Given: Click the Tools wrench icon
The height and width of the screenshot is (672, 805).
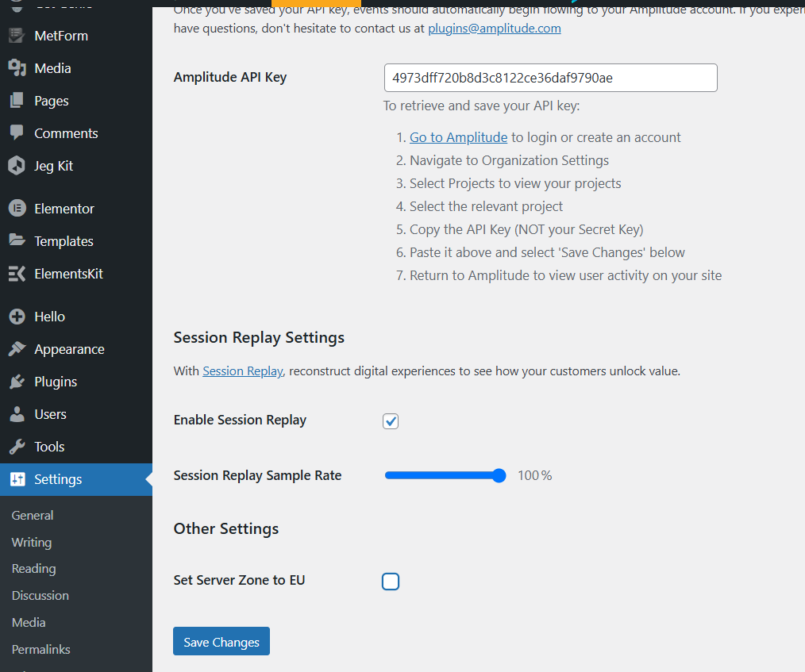Looking at the screenshot, I should pyautogui.click(x=17, y=447).
